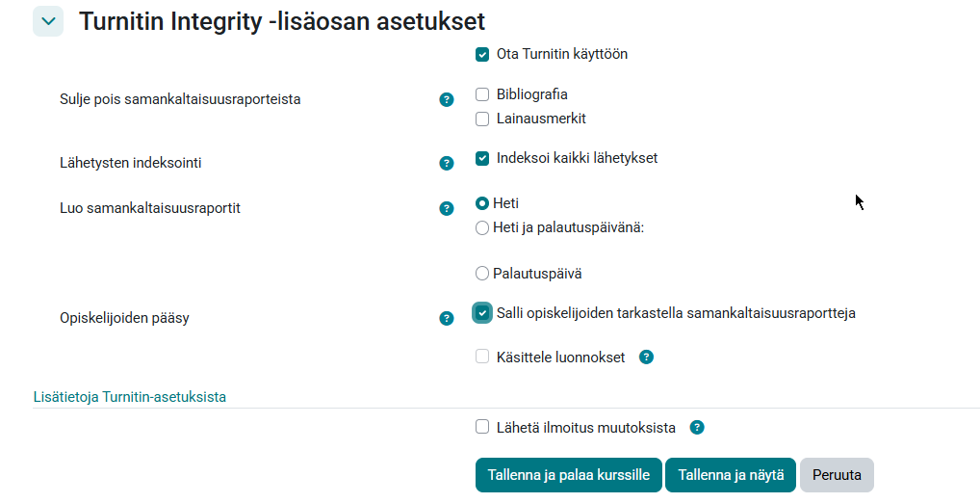Show help for Lähetä ilmoitus muutoksista
Image resolution: width=980 pixels, height=503 pixels.
coord(697,428)
